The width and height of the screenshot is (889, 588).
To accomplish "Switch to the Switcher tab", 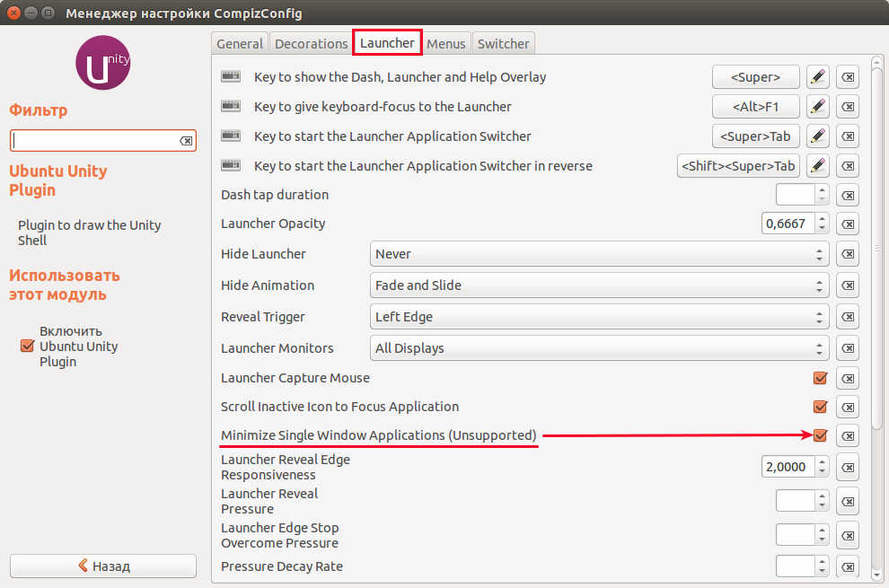I will tap(504, 44).
